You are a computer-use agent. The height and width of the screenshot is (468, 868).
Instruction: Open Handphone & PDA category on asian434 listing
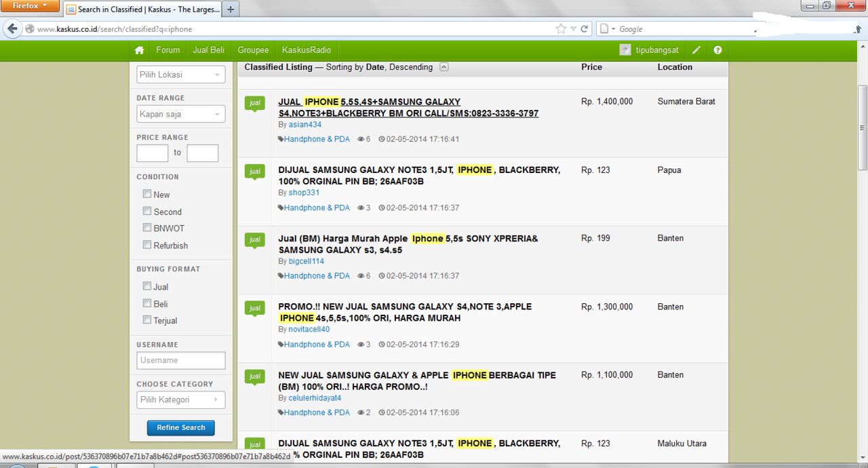317,139
